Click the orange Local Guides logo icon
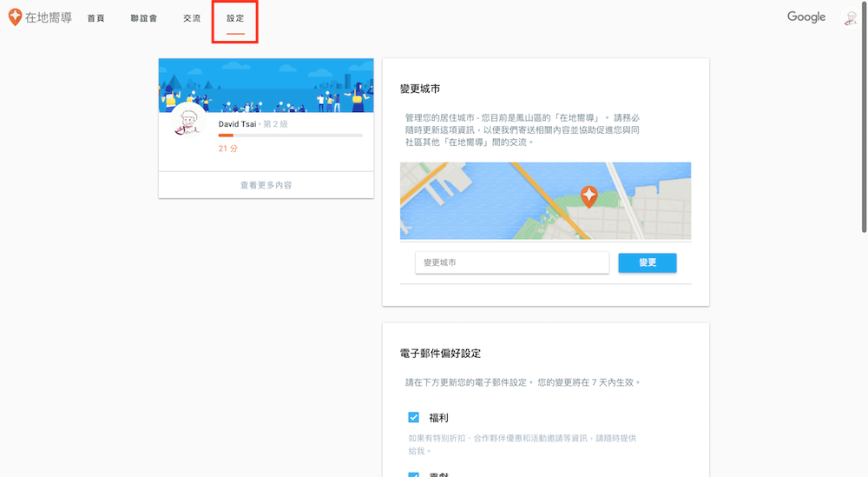868x477 pixels. [x=15, y=17]
